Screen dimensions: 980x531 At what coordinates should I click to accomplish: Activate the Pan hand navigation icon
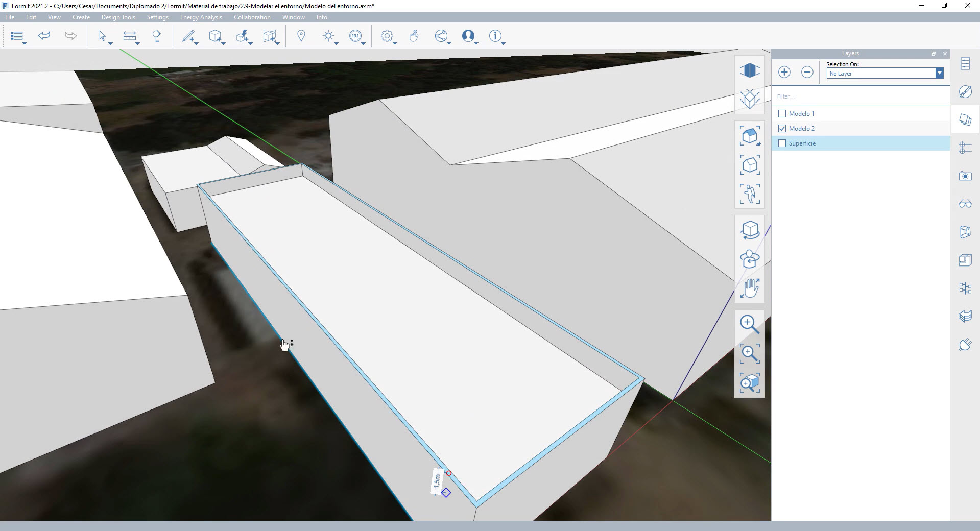[749, 288]
